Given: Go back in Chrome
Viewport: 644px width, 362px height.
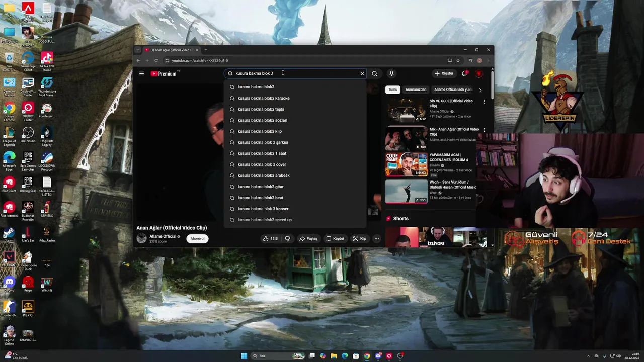Looking at the screenshot, I should click(138, 60).
